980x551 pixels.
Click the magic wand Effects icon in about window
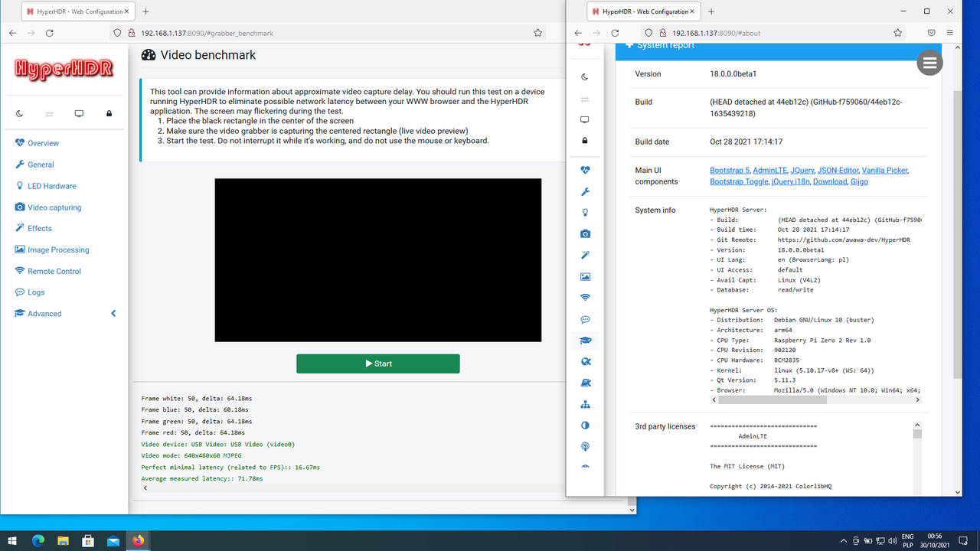click(x=585, y=255)
